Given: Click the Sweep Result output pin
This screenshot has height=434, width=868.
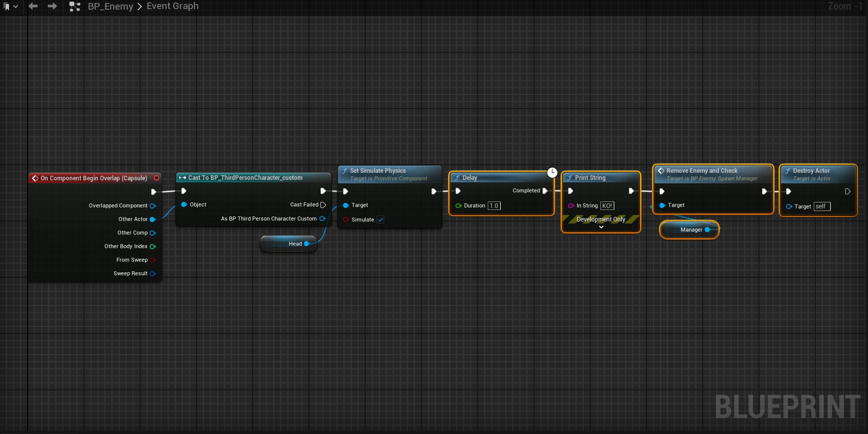Looking at the screenshot, I should click(153, 274).
